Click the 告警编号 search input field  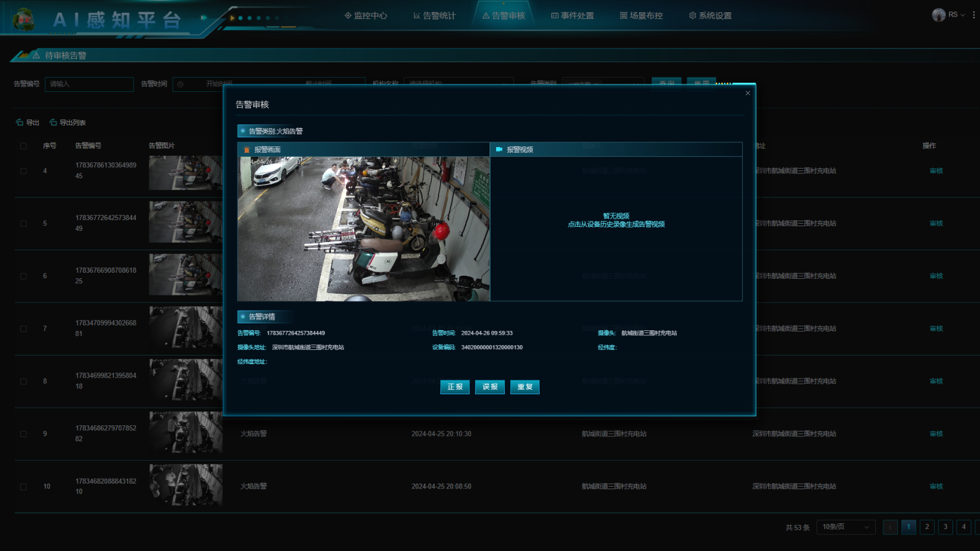click(x=89, y=84)
